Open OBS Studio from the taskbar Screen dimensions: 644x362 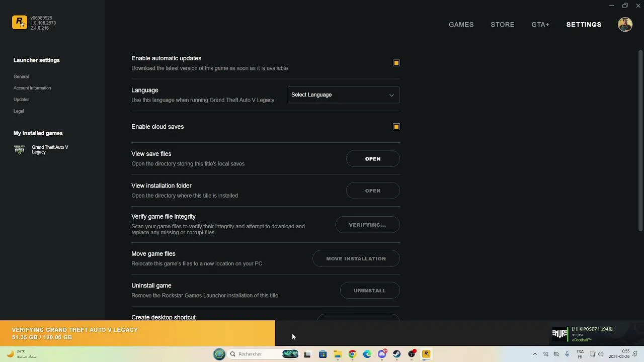click(412, 354)
